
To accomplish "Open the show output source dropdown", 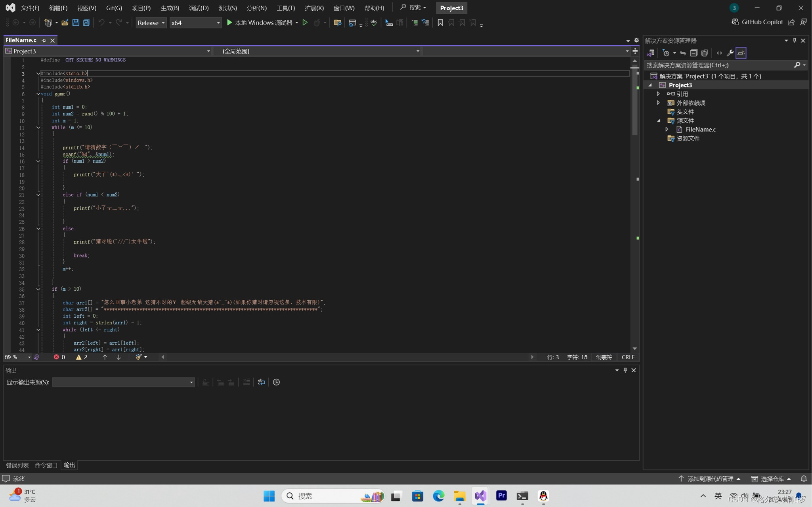I will (123, 382).
